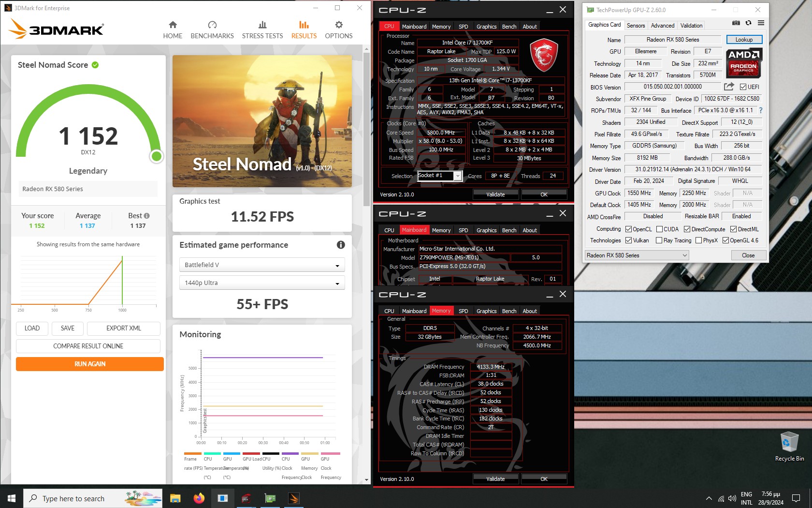Viewport: 812px width, 508px height.
Task: Click the EXPORT XML button
Action: [124, 328]
